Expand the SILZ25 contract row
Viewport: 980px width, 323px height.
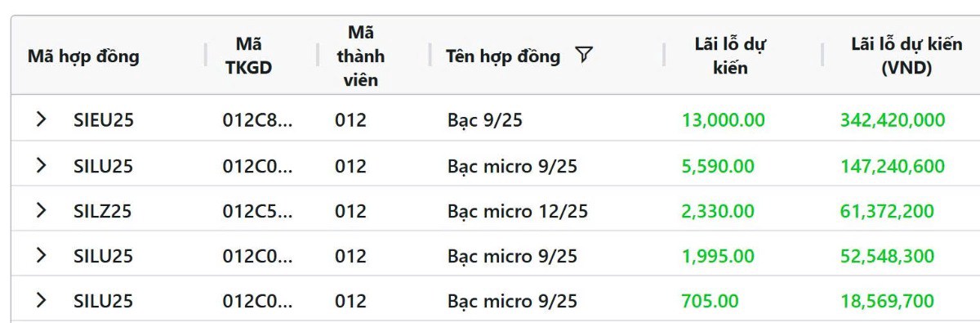[41, 210]
